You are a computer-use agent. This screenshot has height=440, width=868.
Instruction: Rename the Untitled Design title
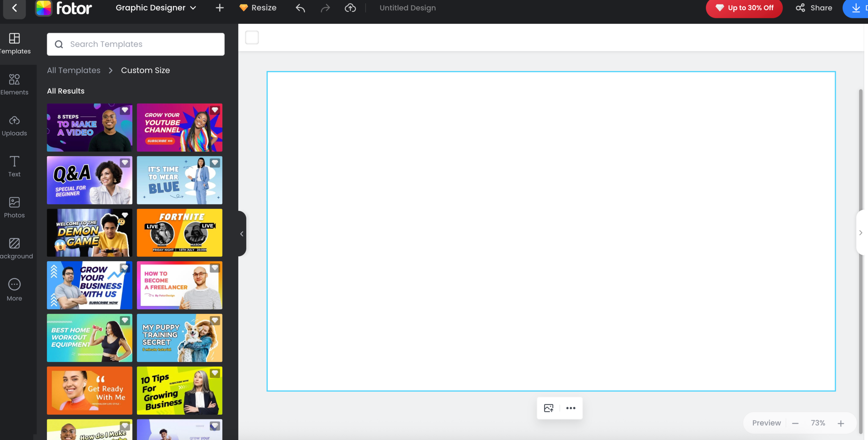(x=407, y=8)
